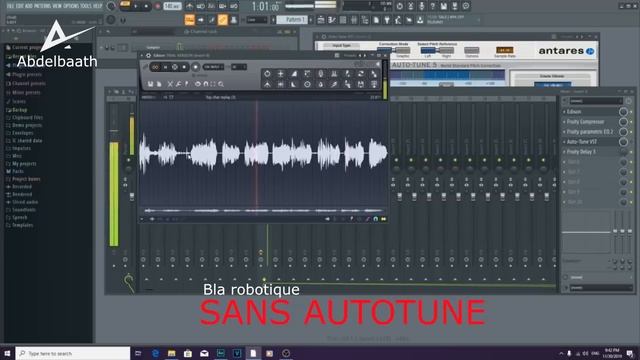
Task: Click the Edison horizontal overview scrollbar
Action: click(264, 211)
